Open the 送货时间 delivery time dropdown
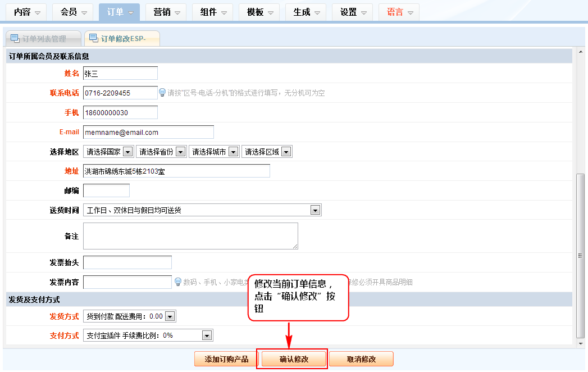The width and height of the screenshot is (588, 372). coord(202,210)
